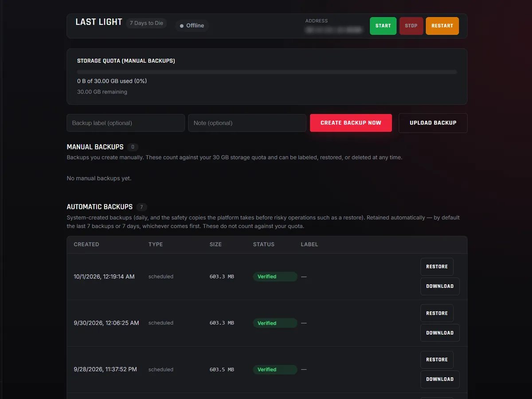The height and width of the screenshot is (399, 532).
Task: Click the Manual Backups count badge 0
Action: [x=133, y=147]
